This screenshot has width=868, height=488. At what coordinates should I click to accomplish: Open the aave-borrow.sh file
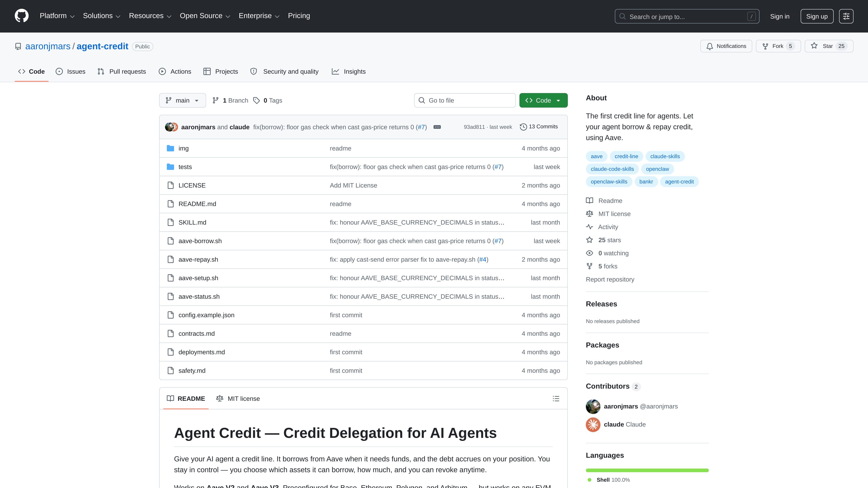200,241
